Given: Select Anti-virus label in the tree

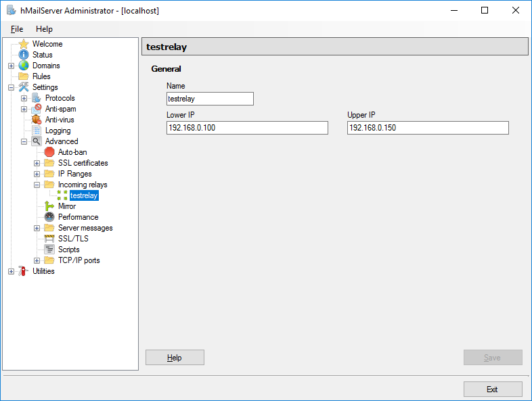Looking at the screenshot, I should pos(60,120).
